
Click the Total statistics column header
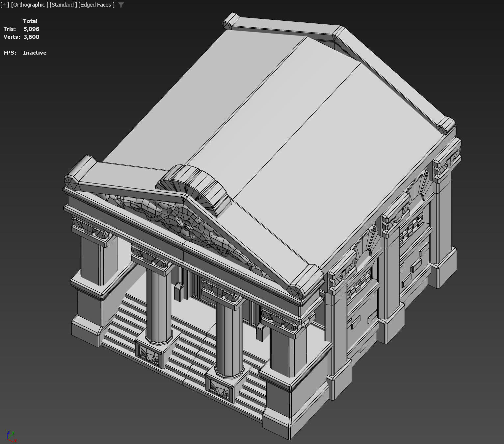[x=30, y=21]
